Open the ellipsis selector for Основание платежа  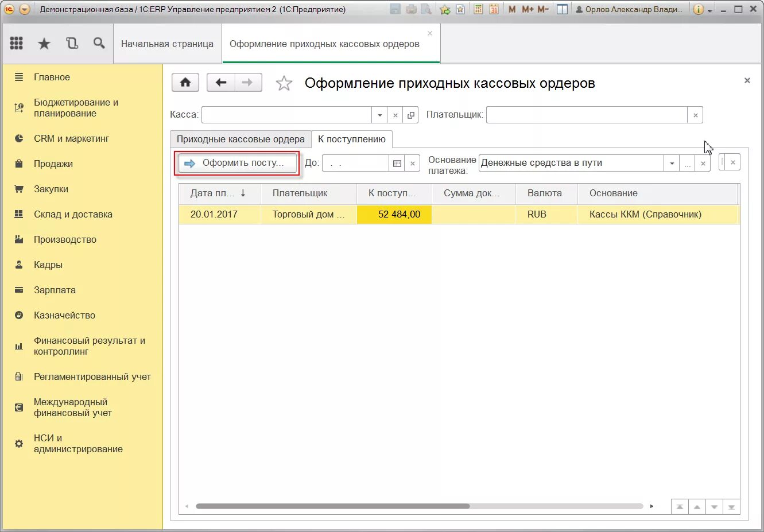pyautogui.click(x=688, y=164)
